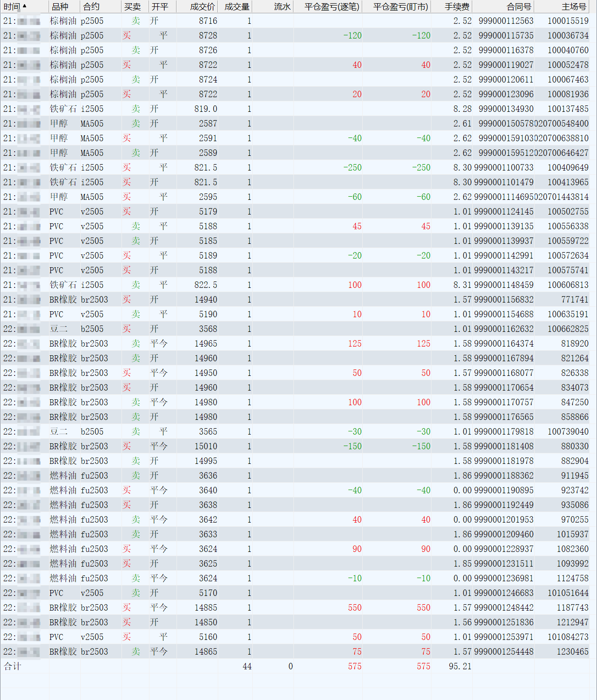Click the 合约 column header
This screenshot has width=597, height=700.
click(91, 6)
